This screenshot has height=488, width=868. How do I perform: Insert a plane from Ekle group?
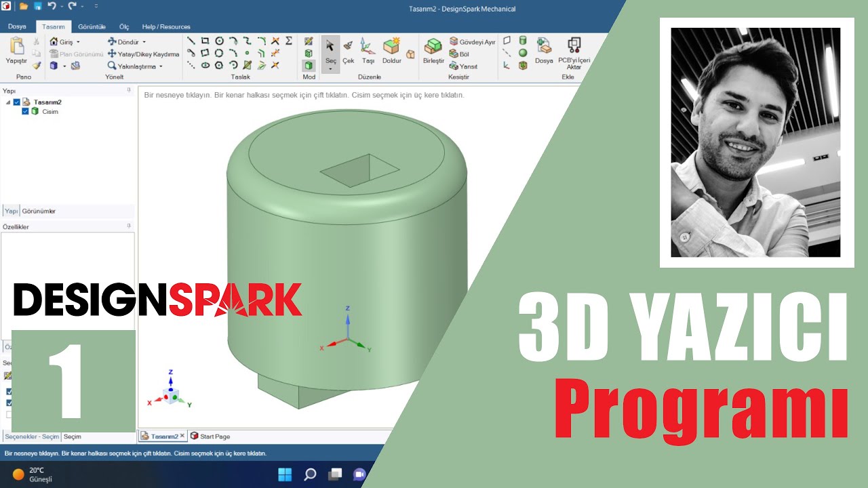(x=507, y=41)
